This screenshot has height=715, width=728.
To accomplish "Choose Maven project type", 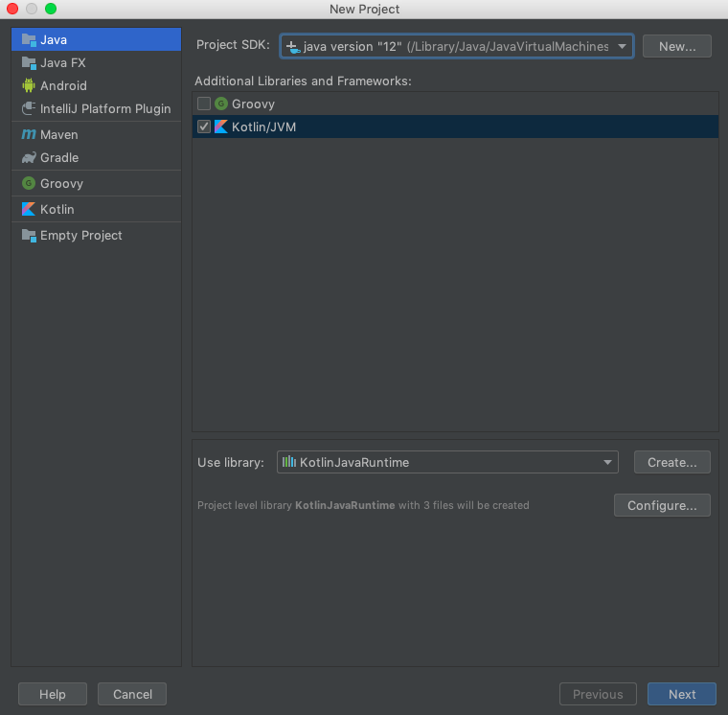I will (59, 135).
